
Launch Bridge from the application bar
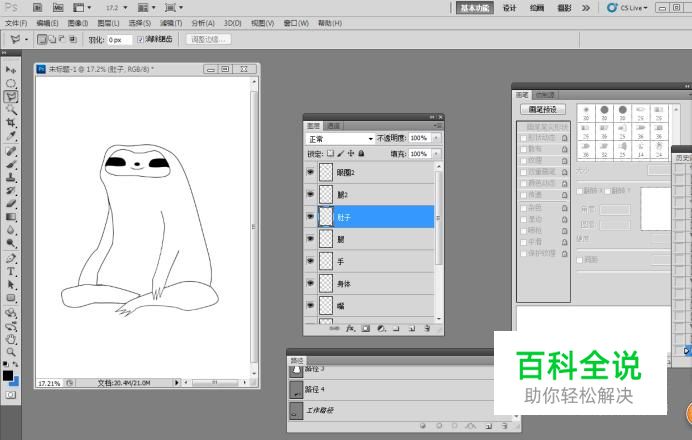pos(38,8)
